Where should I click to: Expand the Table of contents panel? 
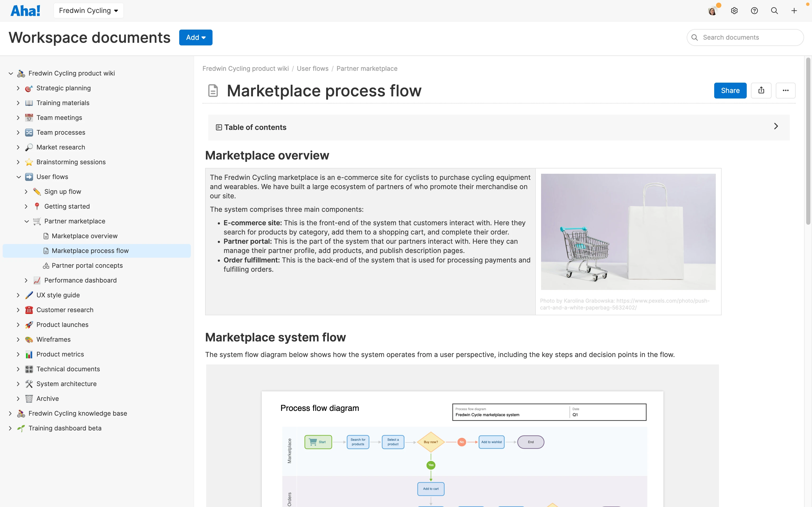tap(776, 127)
